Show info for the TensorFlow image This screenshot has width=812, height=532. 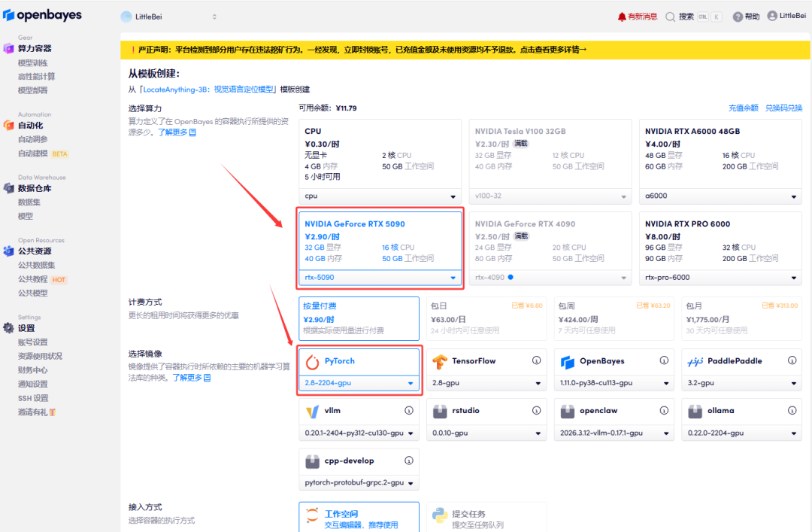click(x=537, y=360)
